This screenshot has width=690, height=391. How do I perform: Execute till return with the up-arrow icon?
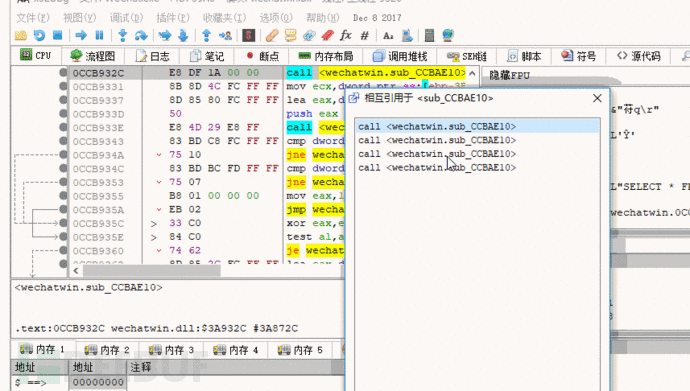click(x=206, y=35)
